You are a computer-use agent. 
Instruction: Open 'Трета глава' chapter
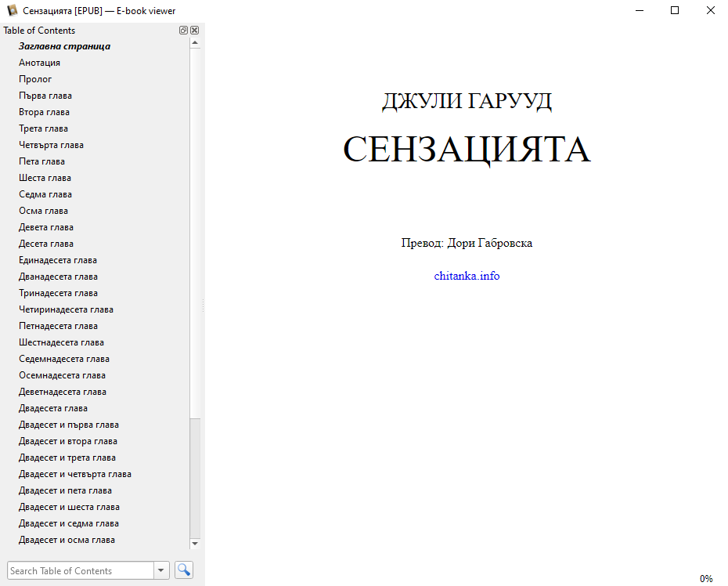(43, 128)
